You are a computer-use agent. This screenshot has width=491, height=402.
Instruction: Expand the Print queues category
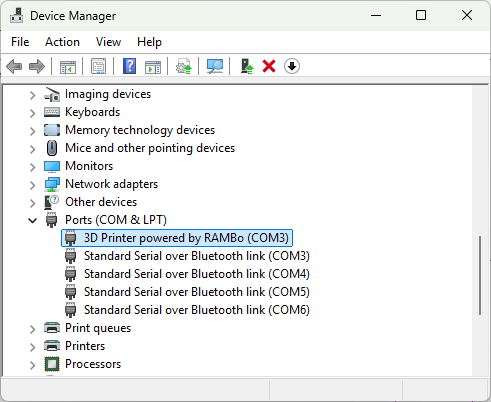32,329
